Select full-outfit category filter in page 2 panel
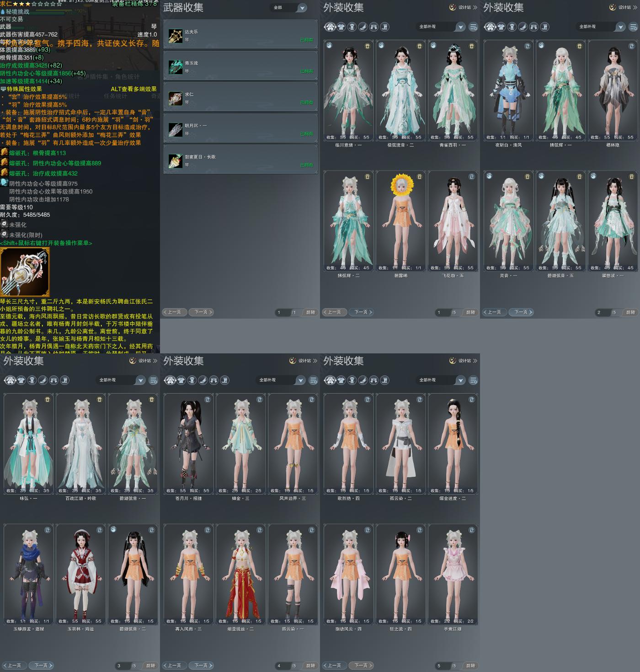 coord(490,27)
